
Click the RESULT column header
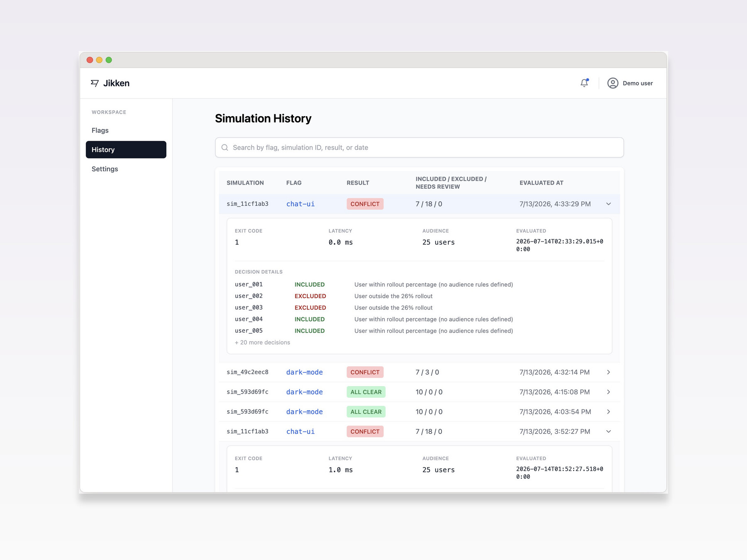(358, 183)
